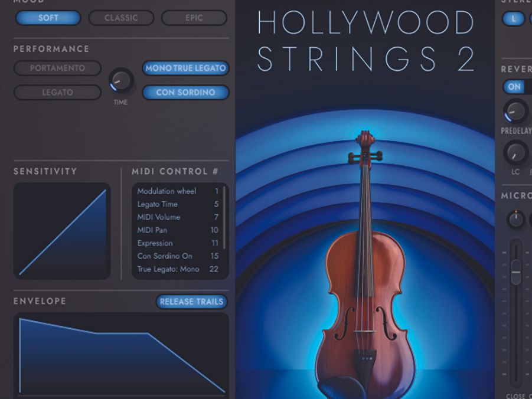Select the MIDI Volume row

click(x=178, y=217)
